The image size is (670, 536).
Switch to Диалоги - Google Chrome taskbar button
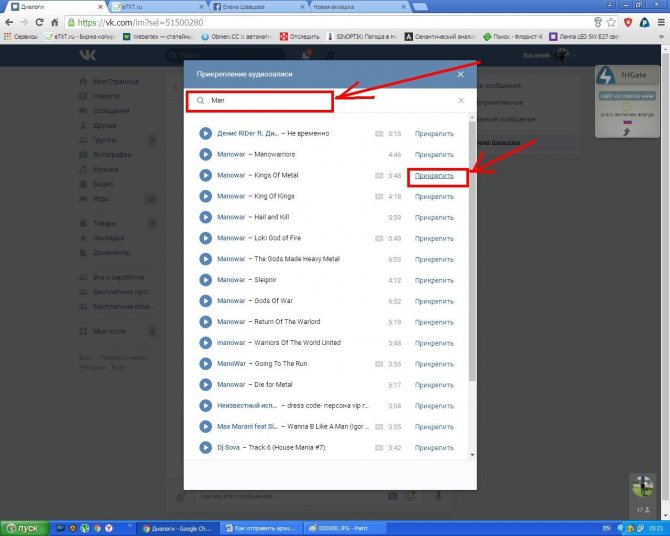click(179, 528)
